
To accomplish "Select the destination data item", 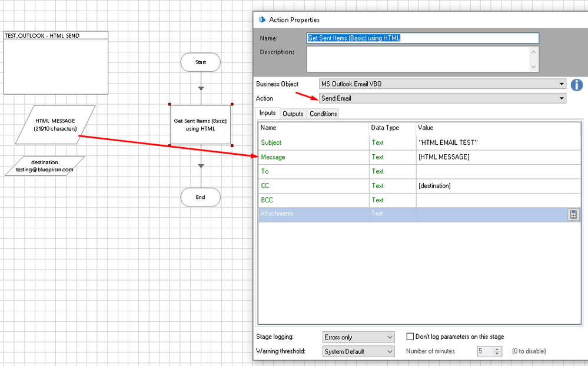I will click(x=45, y=166).
